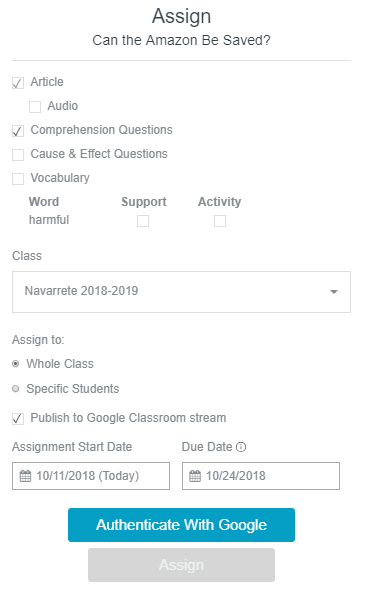Choose the Specific Students option

tap(15, 389)
